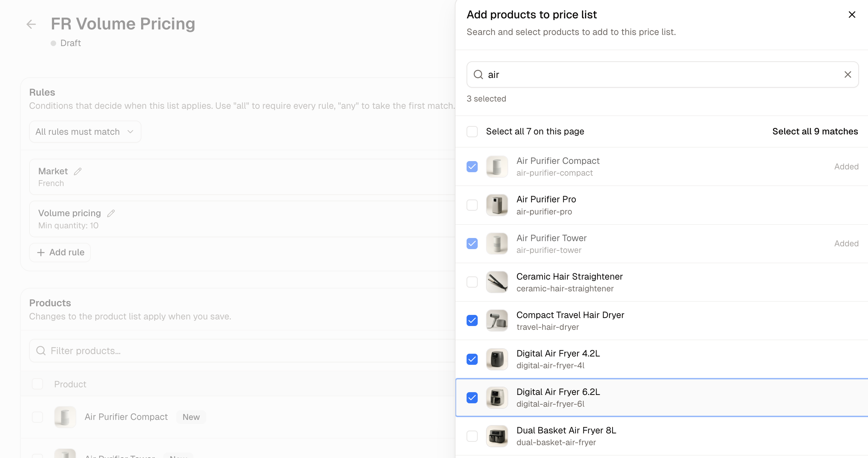Click Digital Air Fryer 4.2L thumbnail
Image resolution: width=868 pixels, height=458 pixels.
pyautogui.click(x=497, y=359)
